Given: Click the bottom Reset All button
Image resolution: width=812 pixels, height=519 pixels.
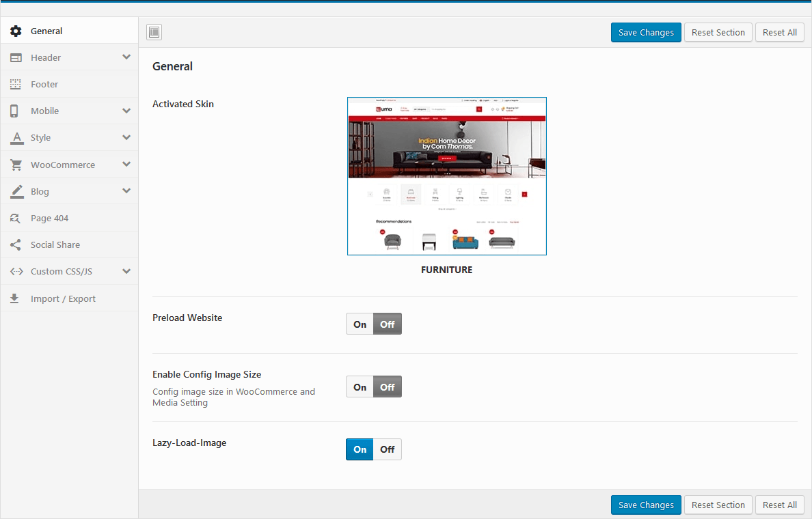Looking at the screenshot, I should click(x=779, y=505).
